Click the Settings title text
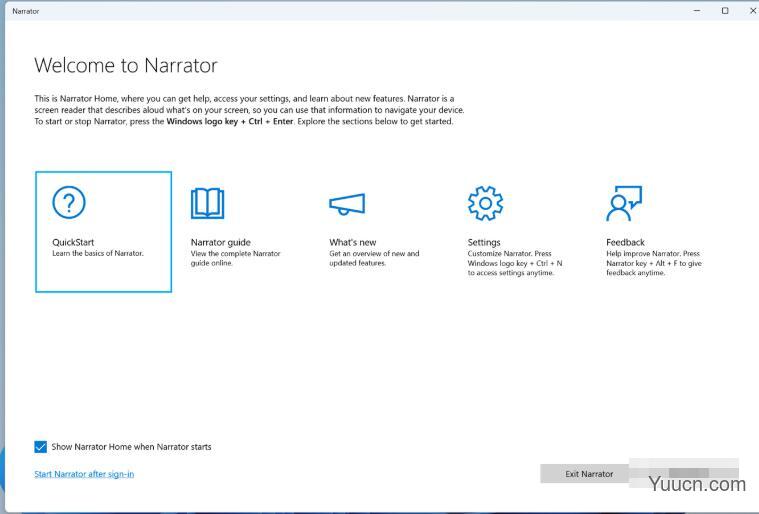This screenshot has height=514, width=759. pos(484,242)
